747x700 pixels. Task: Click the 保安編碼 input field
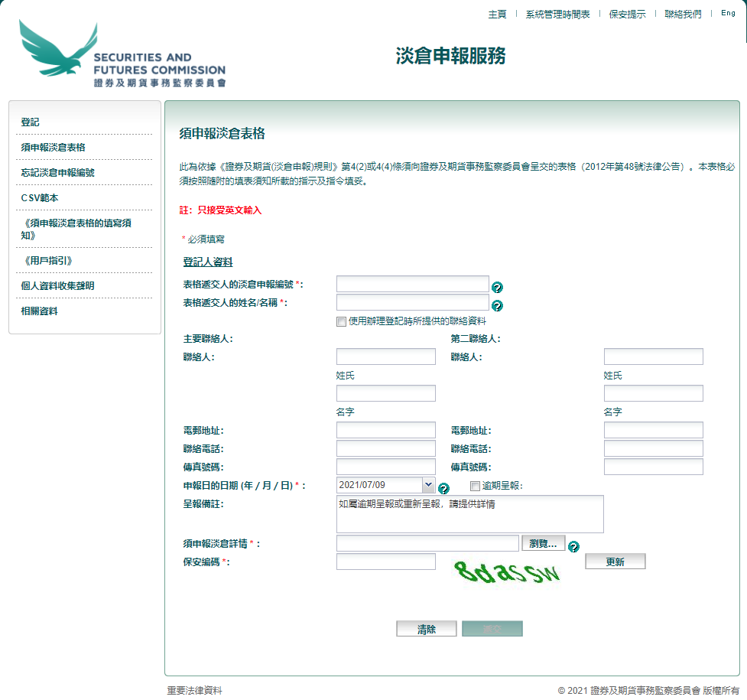click(x=385, y=562)
